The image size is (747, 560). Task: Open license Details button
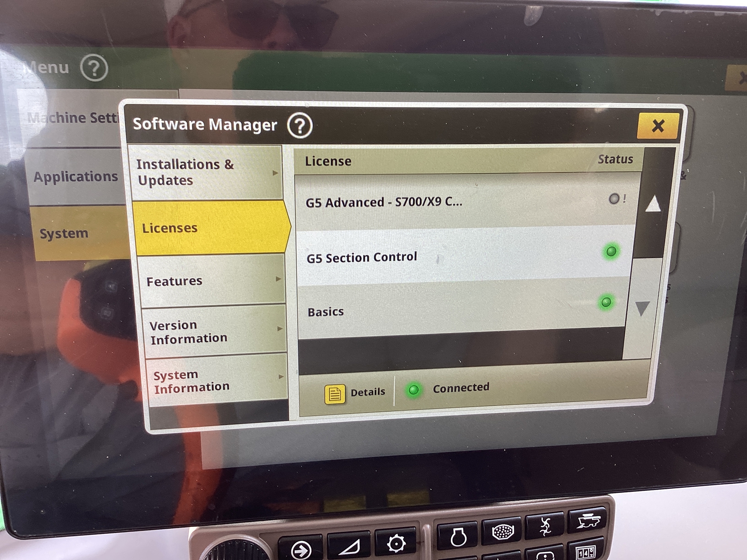355,393
